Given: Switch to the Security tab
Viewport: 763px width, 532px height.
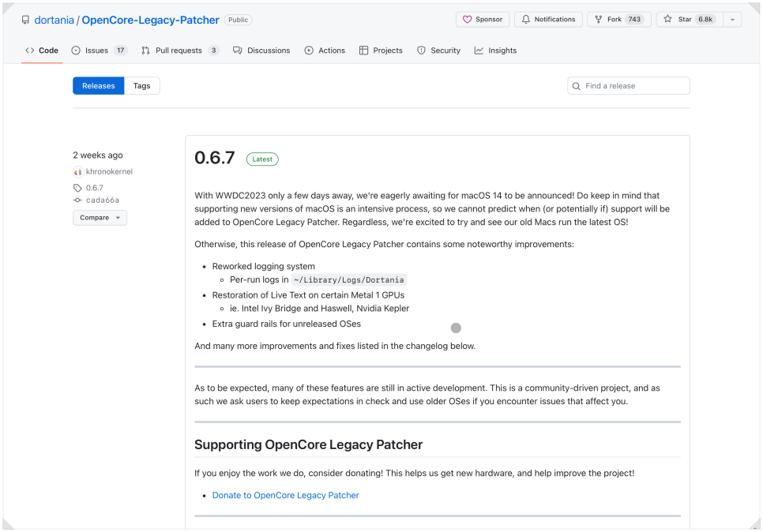Looking at the screenshot, I should point(438,51).
